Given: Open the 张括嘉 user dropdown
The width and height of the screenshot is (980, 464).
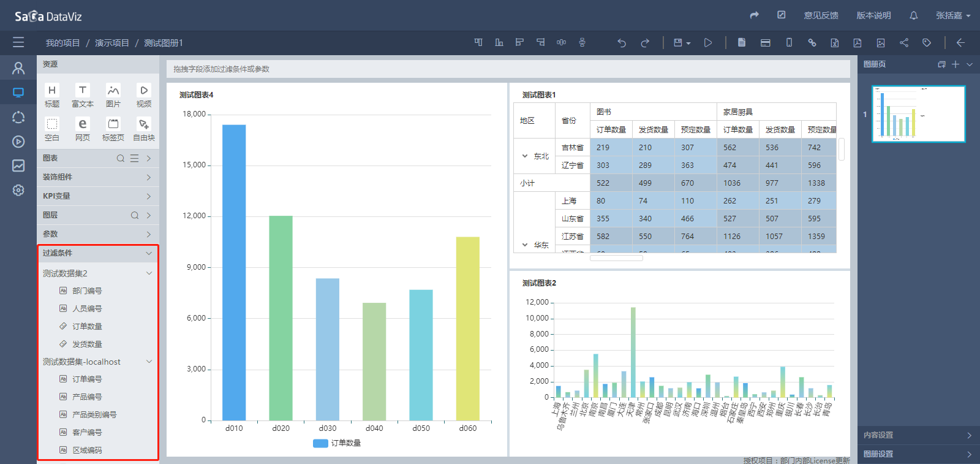Looking at the screenshot, I should (953, 15).
